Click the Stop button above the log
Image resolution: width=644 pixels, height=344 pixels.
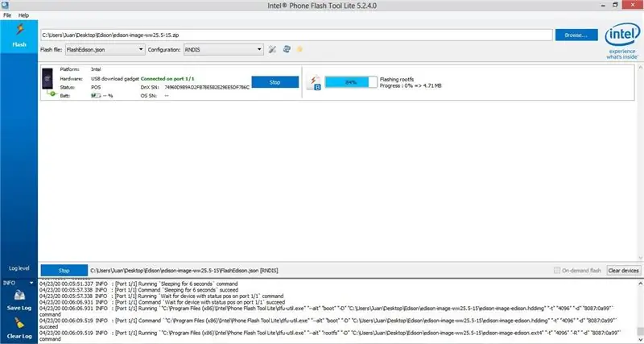pyautogui.click(x=64, y=271)
